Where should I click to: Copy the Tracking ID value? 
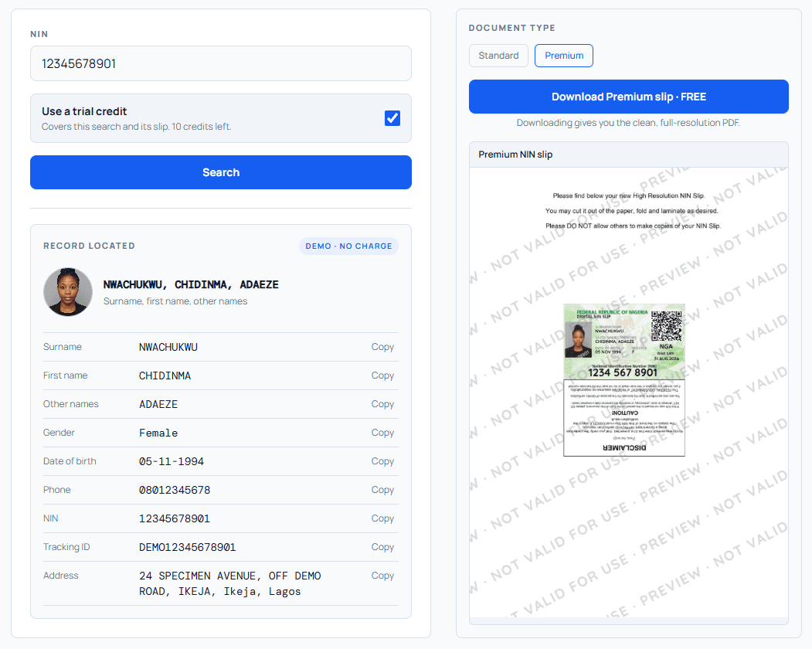click(x=382, y=547)
